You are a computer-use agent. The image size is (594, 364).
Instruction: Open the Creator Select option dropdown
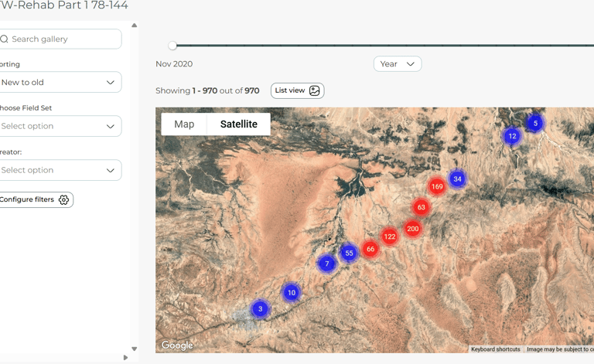60,170
